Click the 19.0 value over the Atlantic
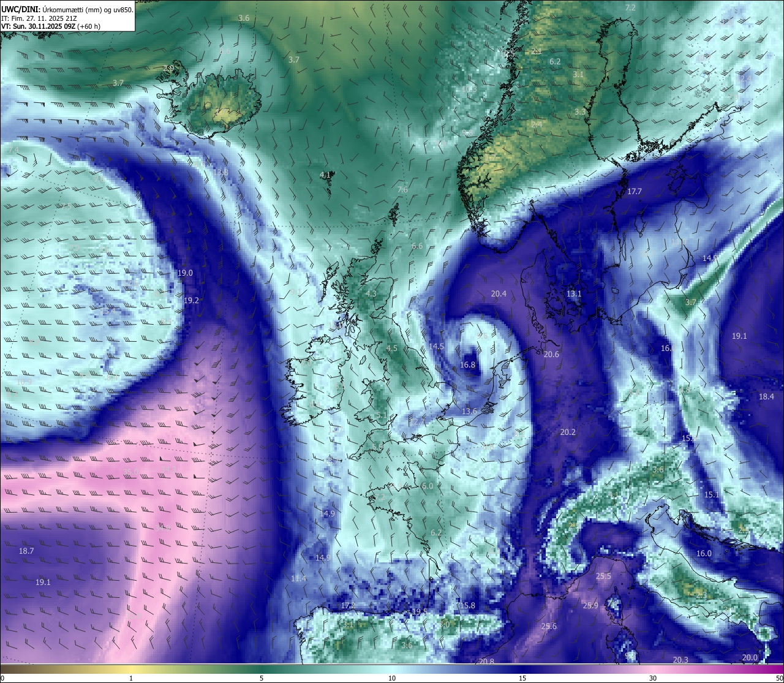Image resolution: width=784 pixels, height=683 pixels. 185,273
